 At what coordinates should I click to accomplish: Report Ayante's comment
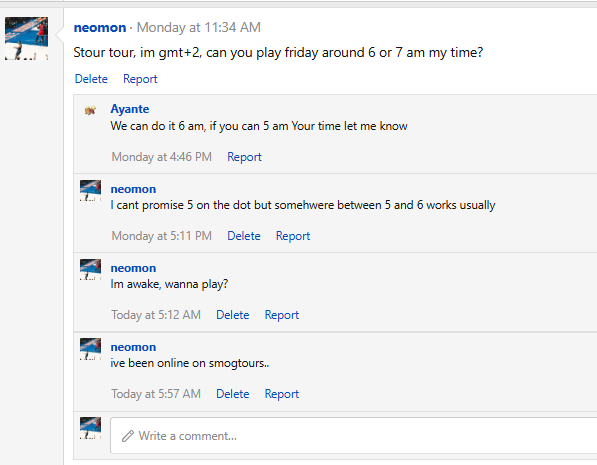(x=244, y=157)
